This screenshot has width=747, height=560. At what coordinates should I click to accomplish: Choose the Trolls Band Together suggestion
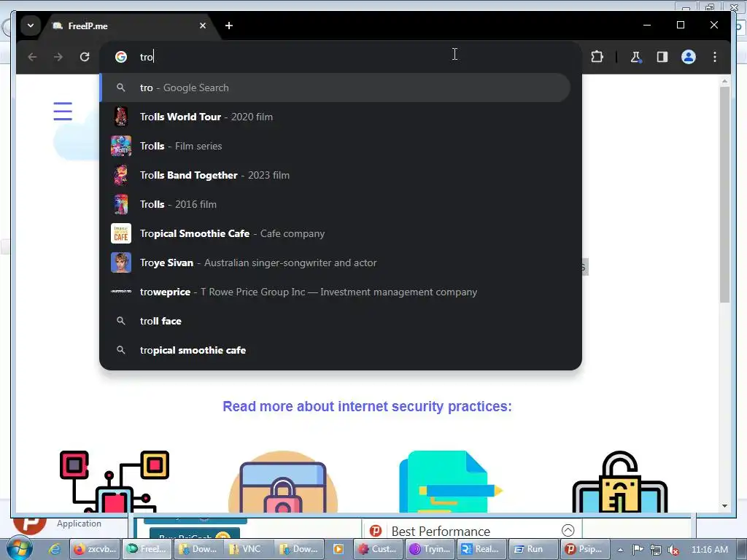click(336, 175)
